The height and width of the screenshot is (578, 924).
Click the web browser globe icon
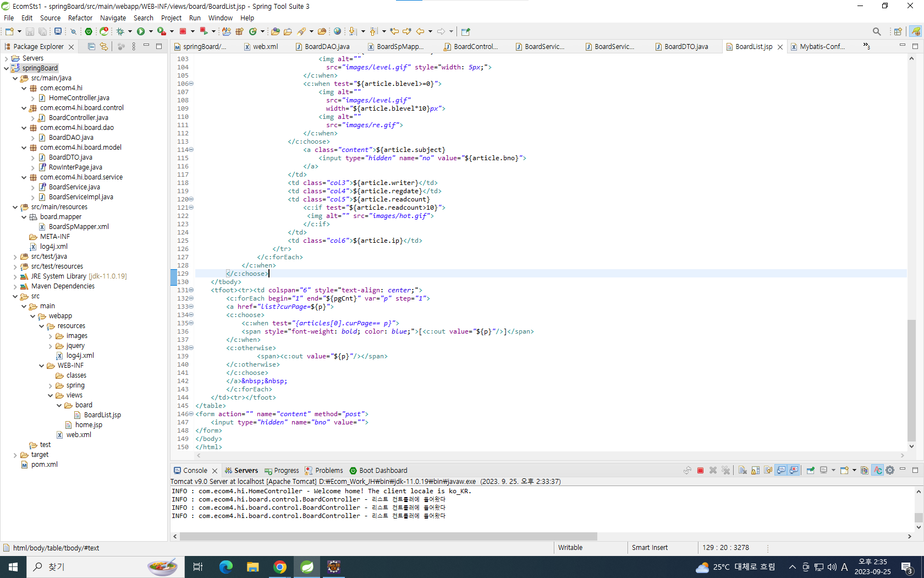pyautogui.click(x=338, y=31)
